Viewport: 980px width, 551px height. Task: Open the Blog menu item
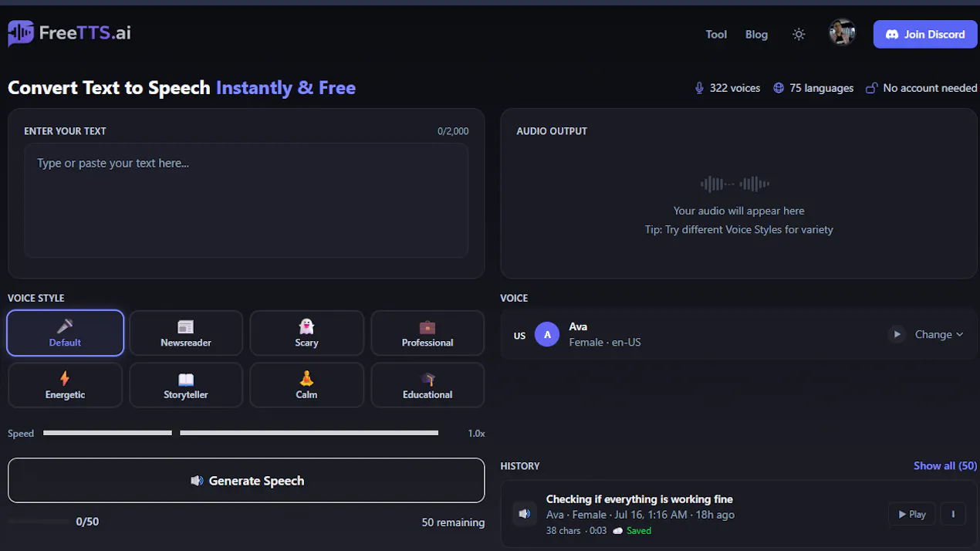[756, 34]
